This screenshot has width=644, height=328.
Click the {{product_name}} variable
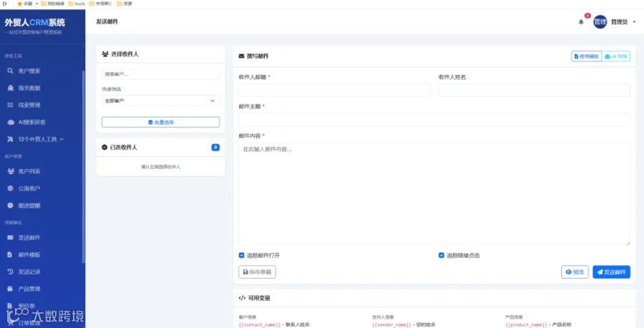click(526, 324)
